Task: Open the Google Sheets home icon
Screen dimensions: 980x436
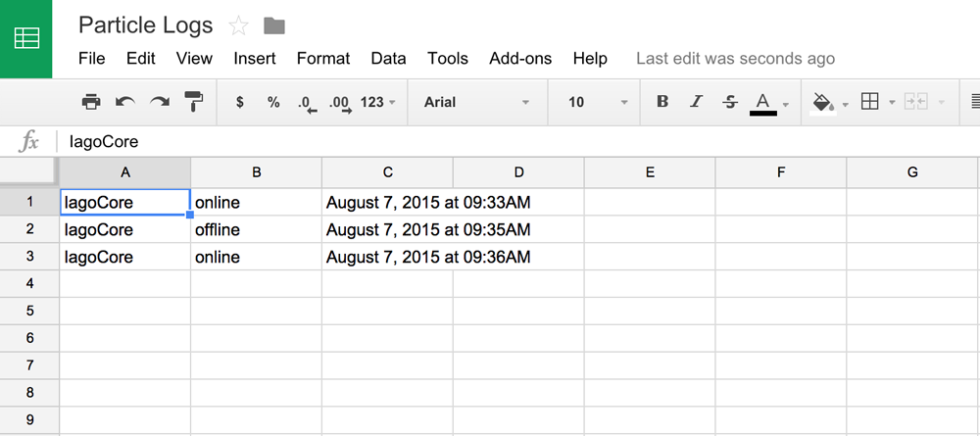Action: point(26,39)
